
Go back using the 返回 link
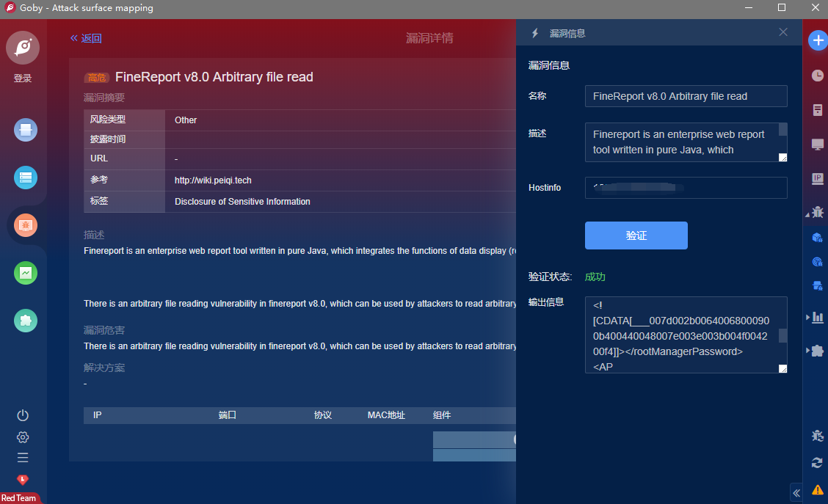(86, 38)
